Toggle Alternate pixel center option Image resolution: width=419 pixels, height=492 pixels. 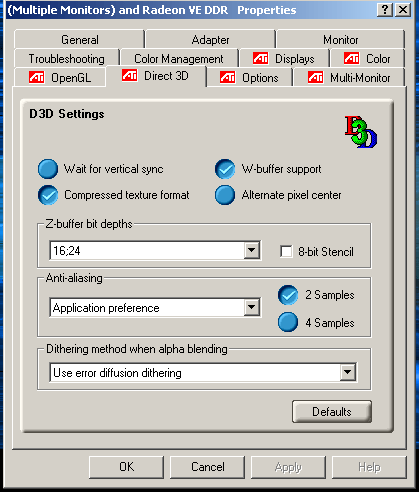point(225,195)
